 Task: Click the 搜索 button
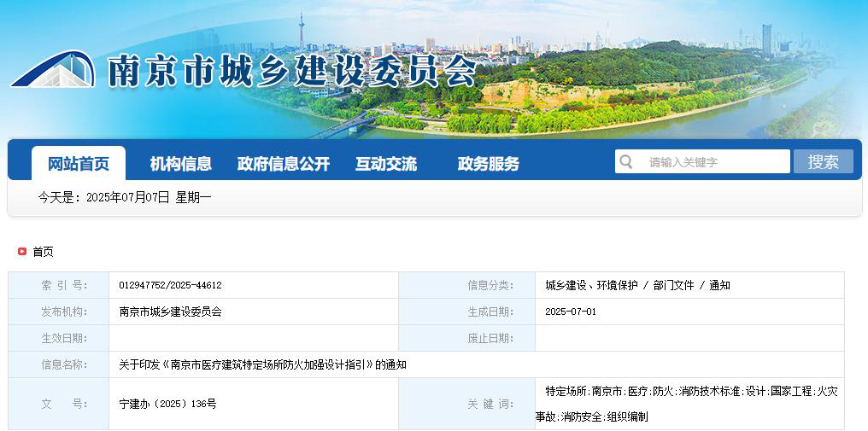[x=824, y=161]
